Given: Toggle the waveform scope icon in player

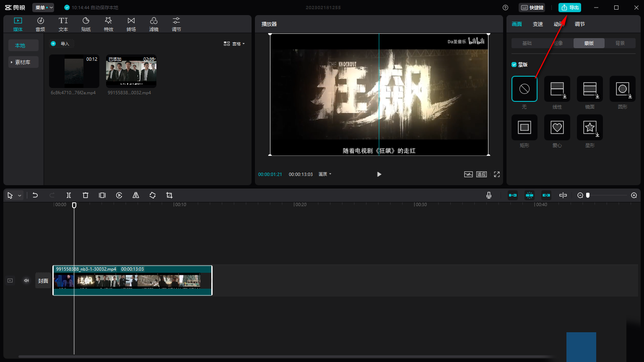Looking at the screenshot, I should 468,174.
